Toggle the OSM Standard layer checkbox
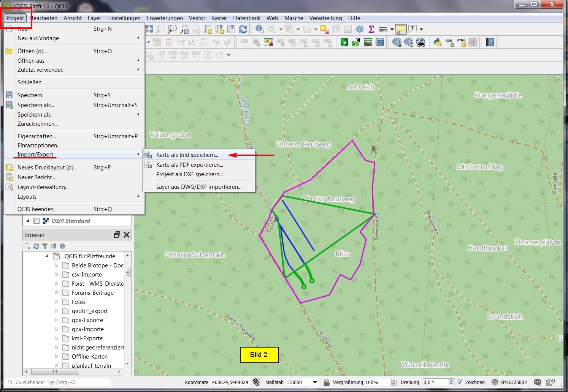The width and height of the screenshot is (568, 392). click(36, 221)
